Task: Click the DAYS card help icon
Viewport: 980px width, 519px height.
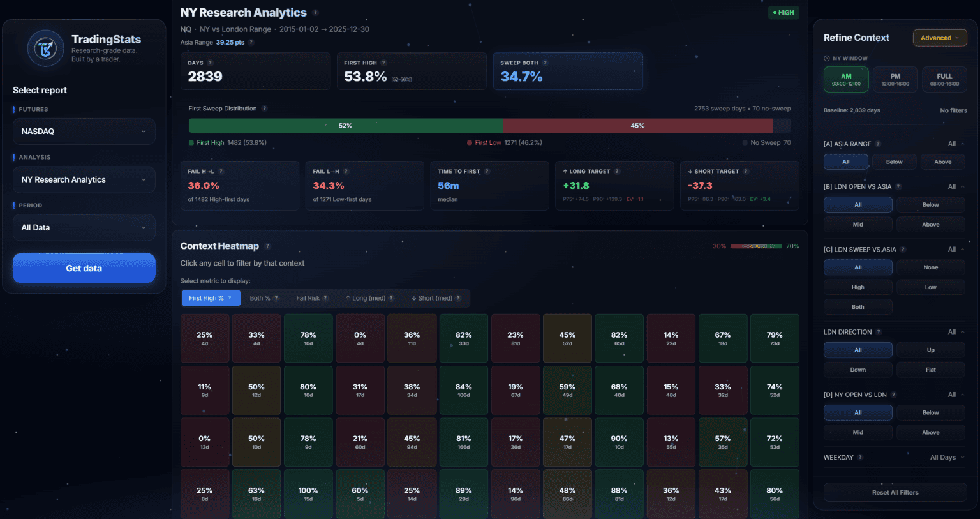Action: pyautogui.click(x=210, y=63)
